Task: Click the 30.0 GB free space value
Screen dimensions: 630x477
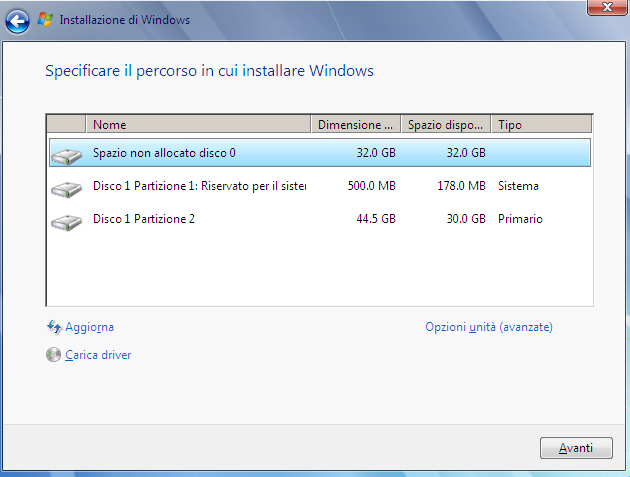Action: [x=466, y=219]
